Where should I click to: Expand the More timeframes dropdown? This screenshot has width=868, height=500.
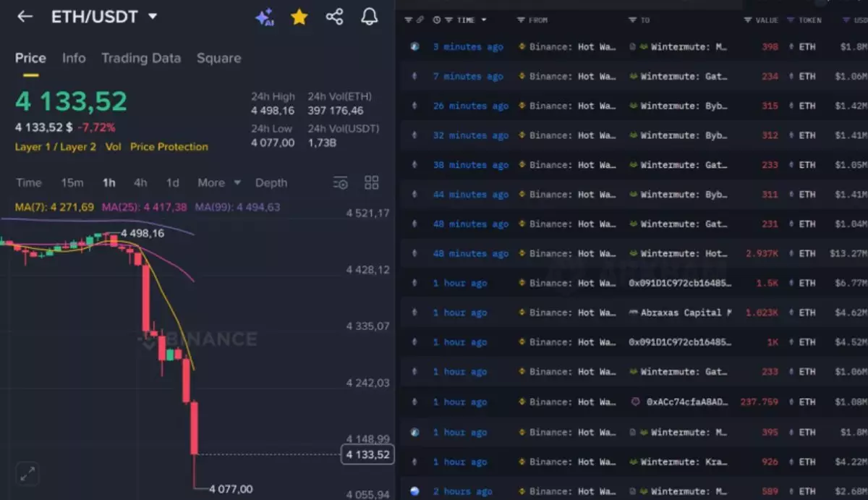point(219,183)
